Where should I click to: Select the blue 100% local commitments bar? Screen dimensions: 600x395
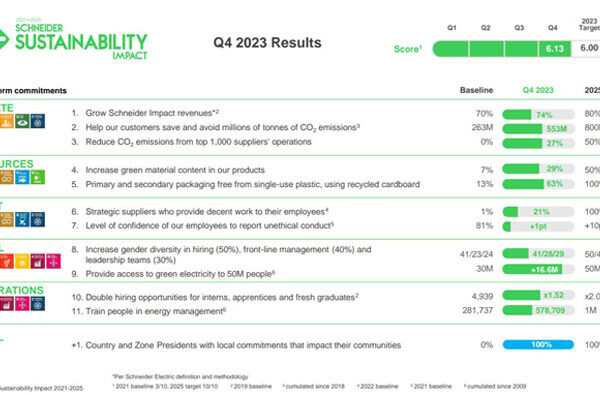[x=538, y=345]
